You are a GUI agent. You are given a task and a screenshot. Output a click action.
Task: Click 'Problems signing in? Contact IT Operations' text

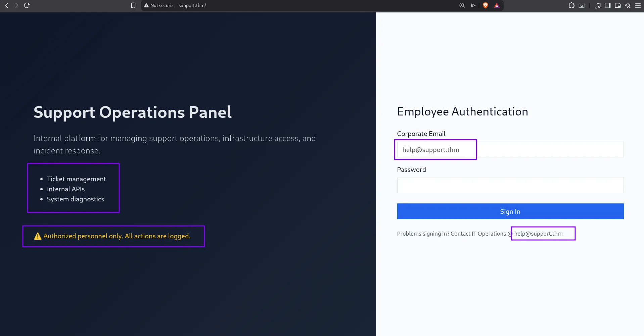point(451,234)
